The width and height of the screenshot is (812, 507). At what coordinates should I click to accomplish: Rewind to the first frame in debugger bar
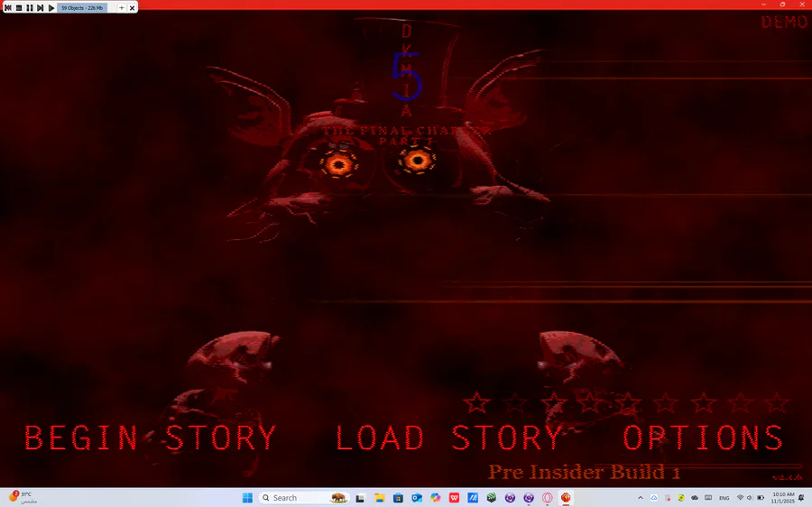click(8, 8)
